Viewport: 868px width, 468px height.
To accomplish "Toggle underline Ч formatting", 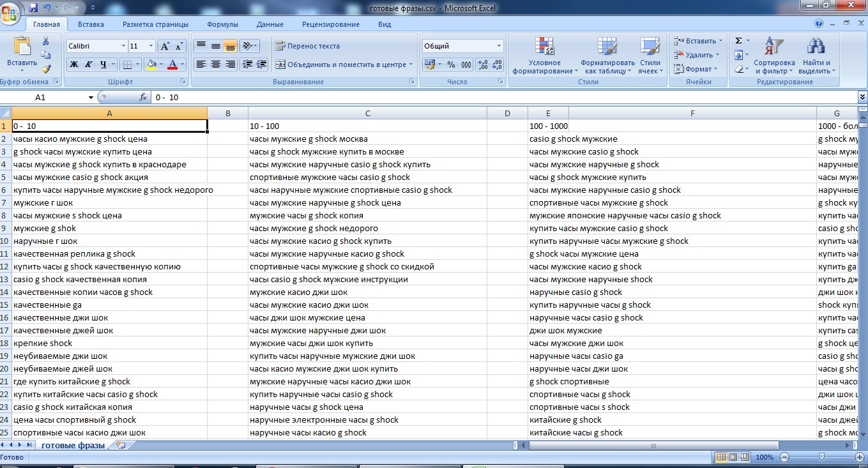I will (x=104, y=64).
